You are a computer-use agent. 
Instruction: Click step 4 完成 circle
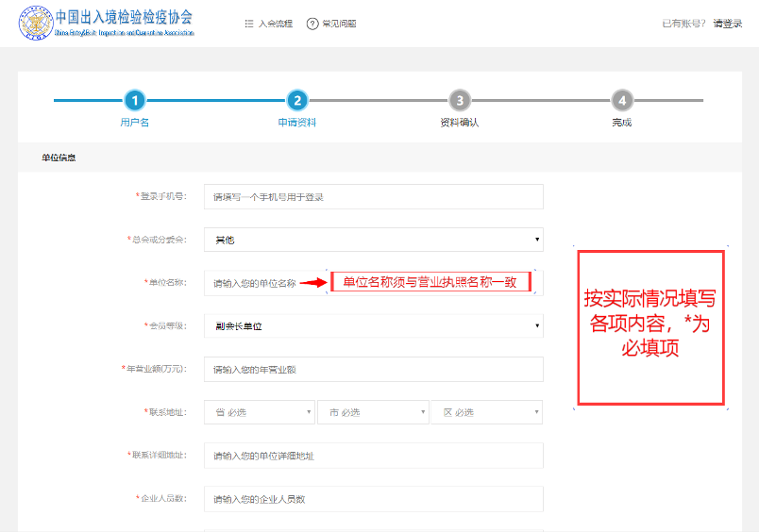coord(621,100)
